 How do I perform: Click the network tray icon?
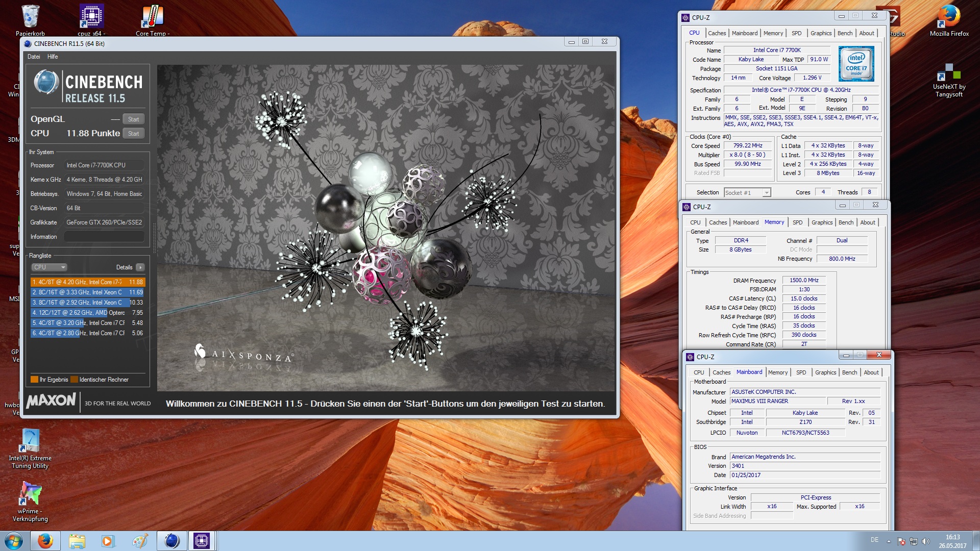pyautogui.click(x=914, y=541)
